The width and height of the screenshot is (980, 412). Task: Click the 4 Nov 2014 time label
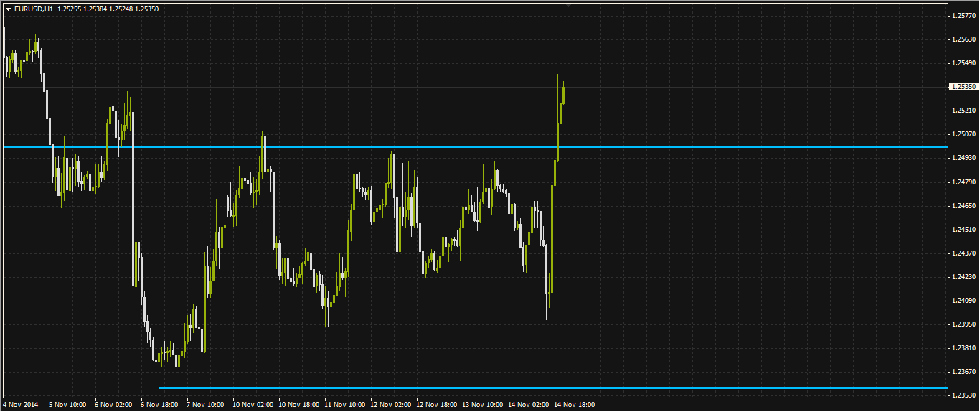click(x=20, y=405)
